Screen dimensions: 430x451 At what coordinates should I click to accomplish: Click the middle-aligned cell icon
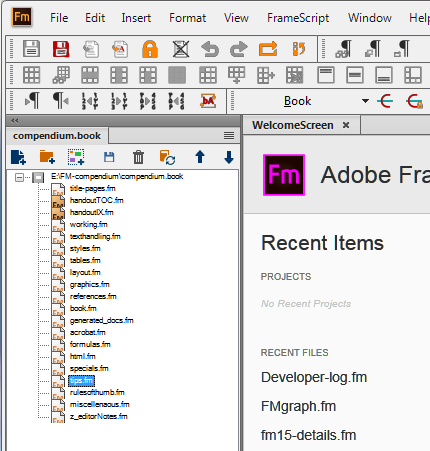click(x=355, y=75)
